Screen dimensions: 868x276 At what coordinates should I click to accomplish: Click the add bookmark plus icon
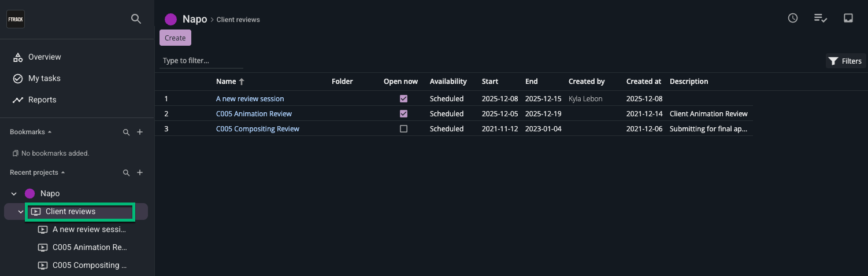[140, 133]
